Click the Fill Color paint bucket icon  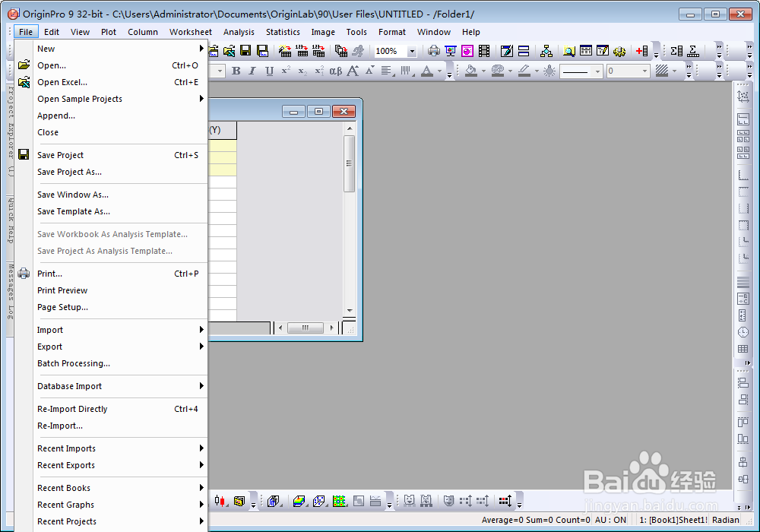click(471, 71)
